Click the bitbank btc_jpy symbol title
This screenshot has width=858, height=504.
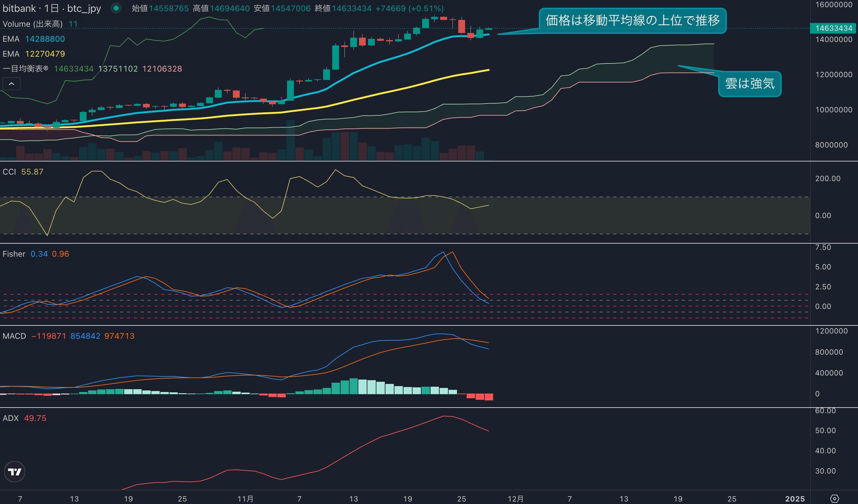click(52, 8)
